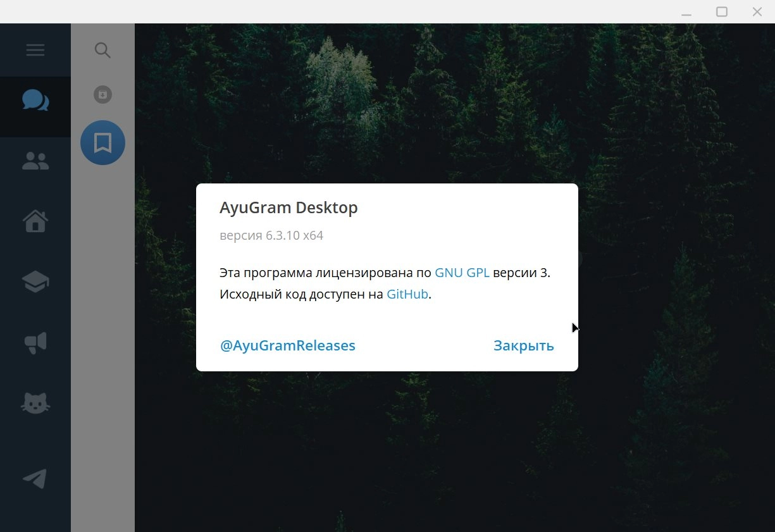Maximize the application window
The width and height of the screenshot is (775, 532).
point(722,12)
